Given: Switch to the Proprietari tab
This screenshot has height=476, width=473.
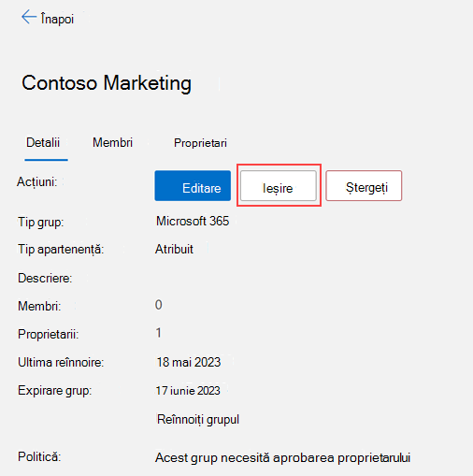Looking at the screenshot, I should pos(200,143).
